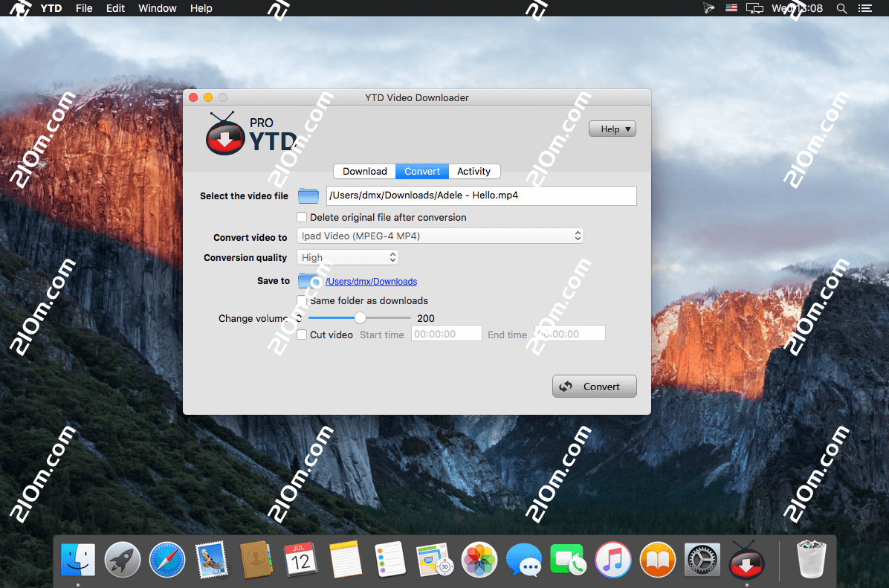Click the Start time field

coord(447,334)
